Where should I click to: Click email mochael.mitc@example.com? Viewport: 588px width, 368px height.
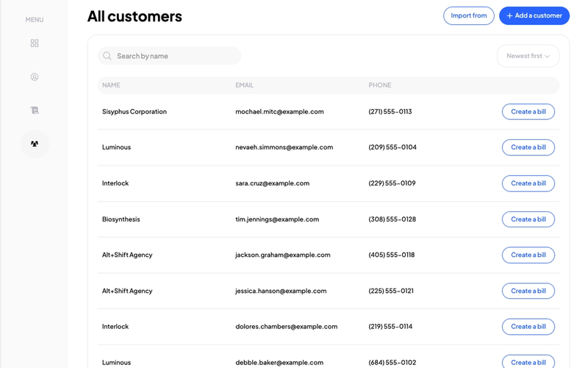coord(279,112)
